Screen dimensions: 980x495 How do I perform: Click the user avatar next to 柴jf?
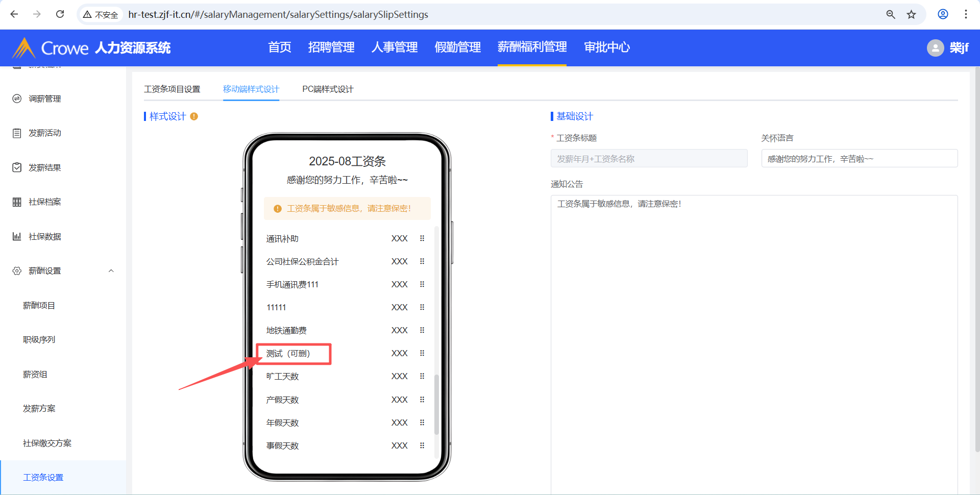pos(935,48)
